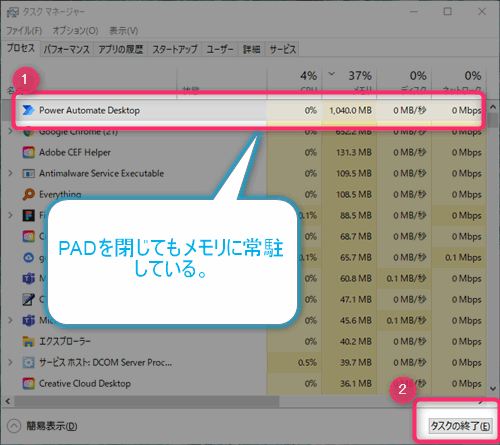Click the 88.5 MB memory value
The image size is (500, 445).
coord(356,215)
